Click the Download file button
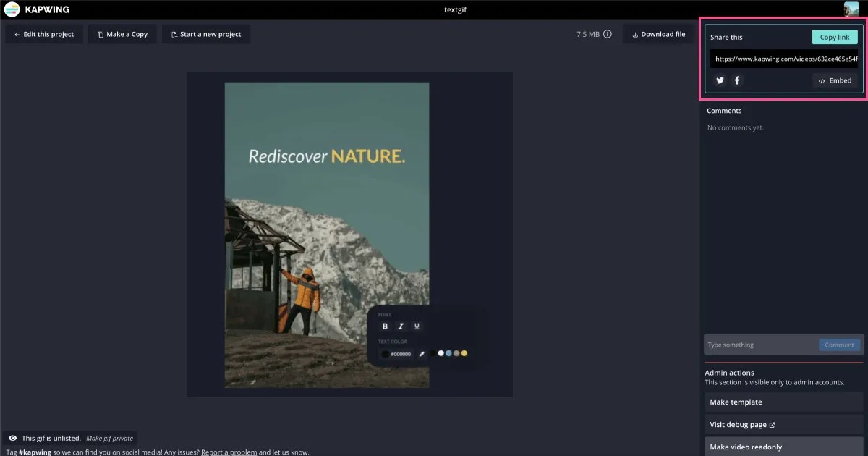 (657, 33)
